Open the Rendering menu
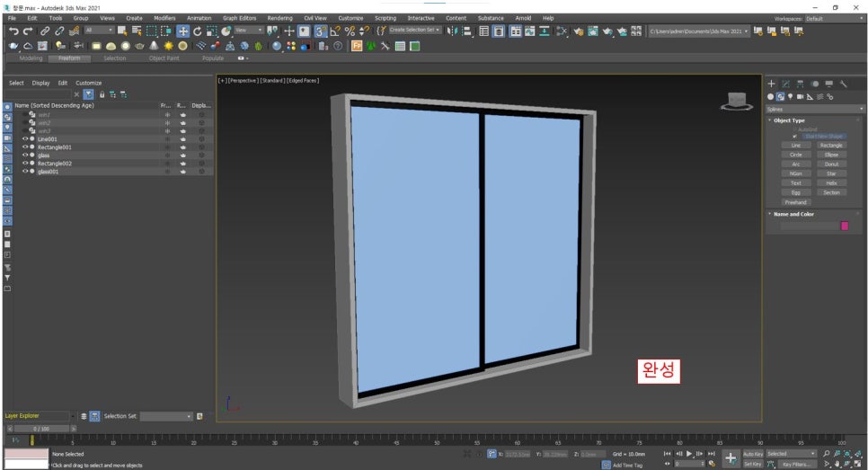Viewport: 868px width, 470px height. click(279, 18)
